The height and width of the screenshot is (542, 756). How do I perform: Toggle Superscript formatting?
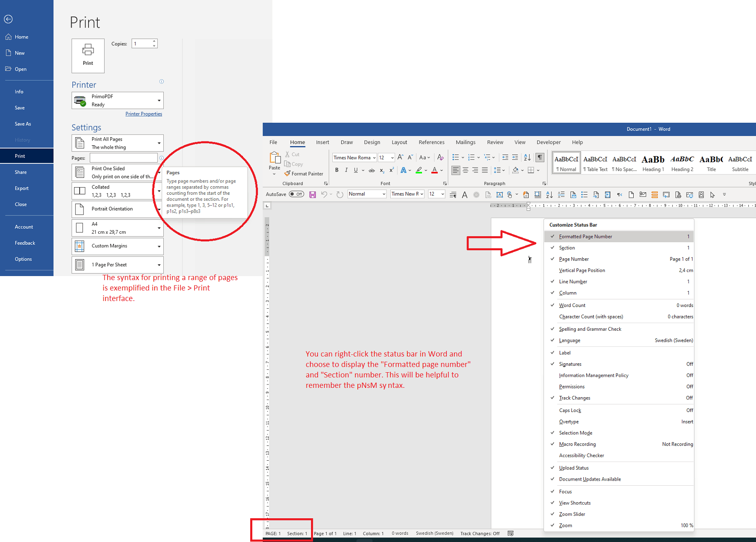[392, 170]
